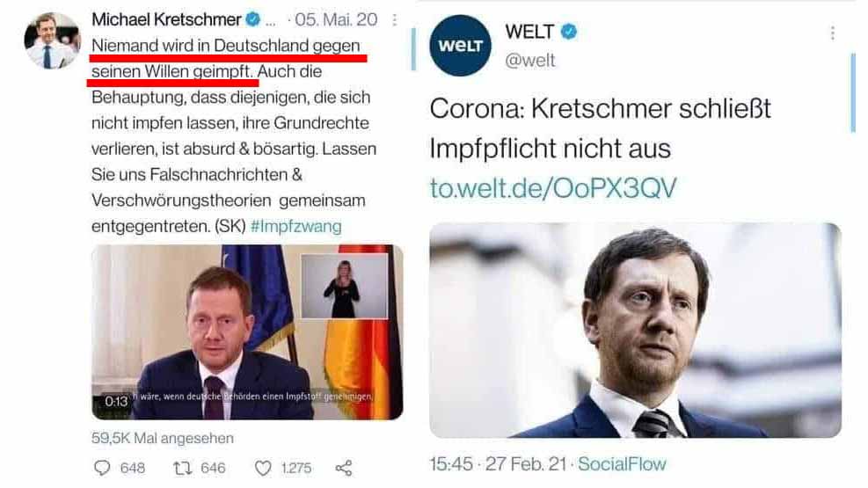Click the SocialFlow source link
868x488 pixels.
pos(622,464)
